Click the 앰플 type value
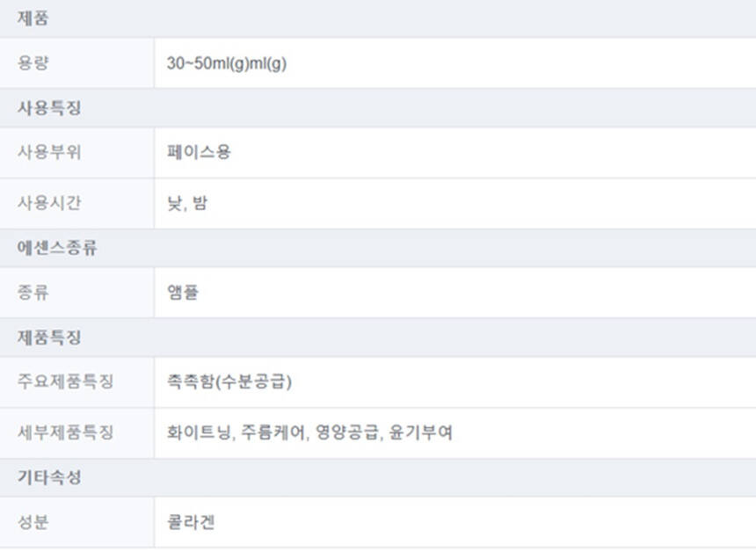 point(183,292)
